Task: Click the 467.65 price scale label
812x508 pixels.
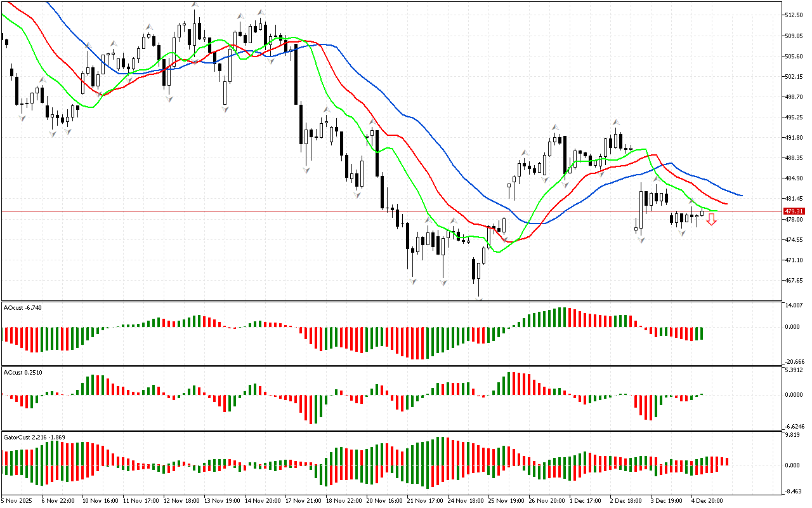Action: pyautogui.click(x=794, y=280)
